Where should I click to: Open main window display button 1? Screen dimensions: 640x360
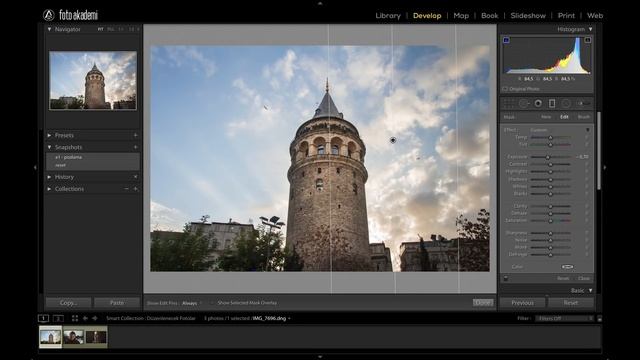click(x=43, y=318)
